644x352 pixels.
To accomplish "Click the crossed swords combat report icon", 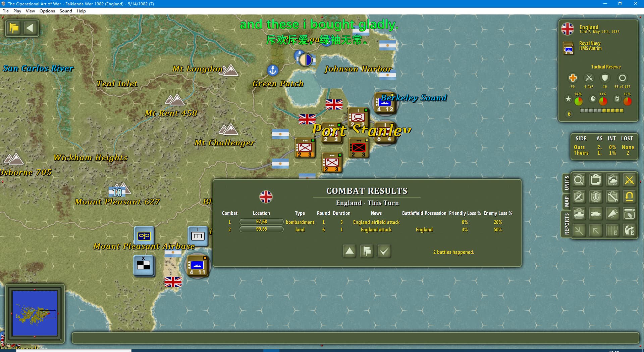I will click(x=629, y=180).
